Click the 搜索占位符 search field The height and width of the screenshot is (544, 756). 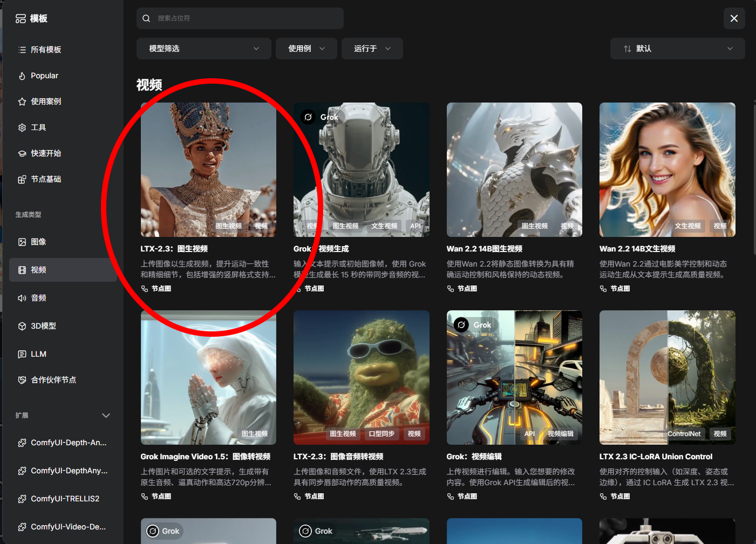click(x=240, y=18)
